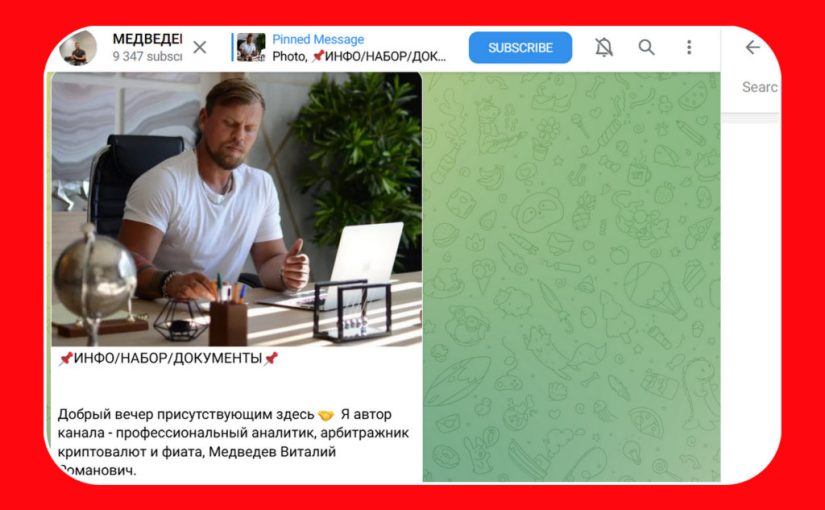This screenshot has height=510, width=825.
Task: Open the channel avatar profile photo
Action: click(x=78, y=47)
